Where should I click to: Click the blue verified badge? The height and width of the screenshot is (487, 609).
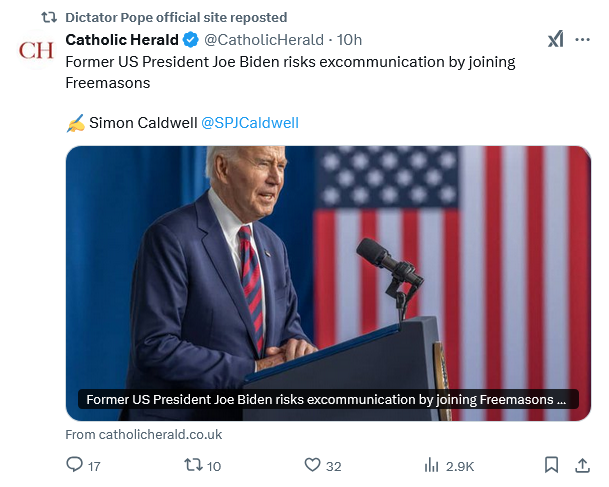click(x=189, y=40)
